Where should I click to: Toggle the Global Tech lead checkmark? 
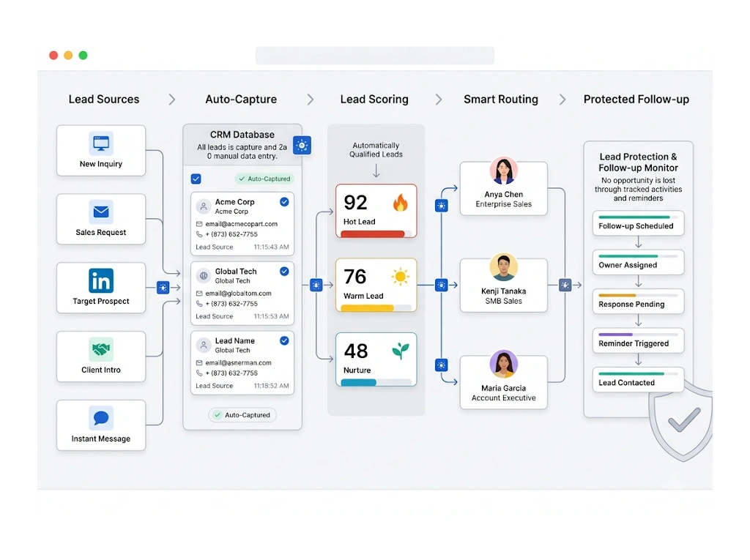(x=284, y=271)
